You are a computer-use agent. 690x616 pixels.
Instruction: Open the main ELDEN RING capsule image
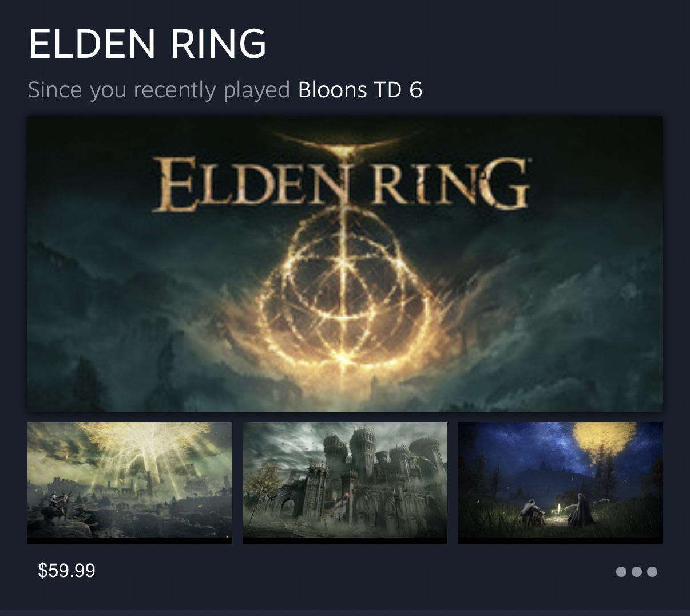pyautogui.click(x=345, y=264)
